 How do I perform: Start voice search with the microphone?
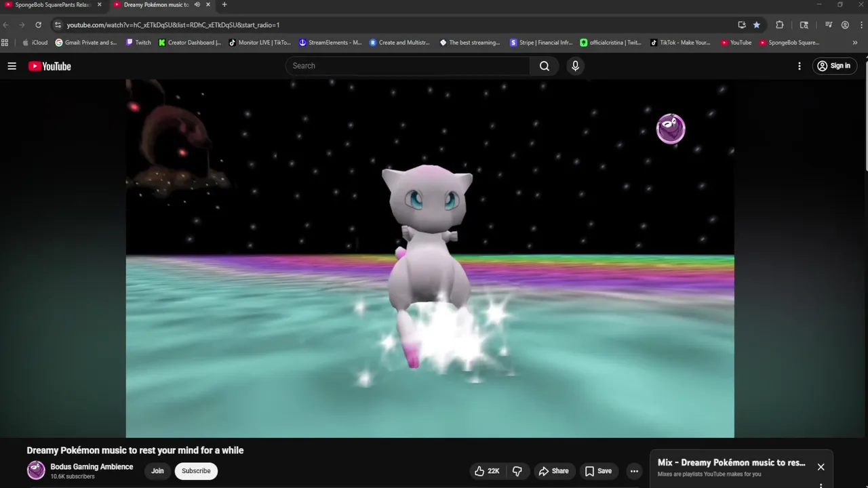pyautogui.click(x=575, y=66)
